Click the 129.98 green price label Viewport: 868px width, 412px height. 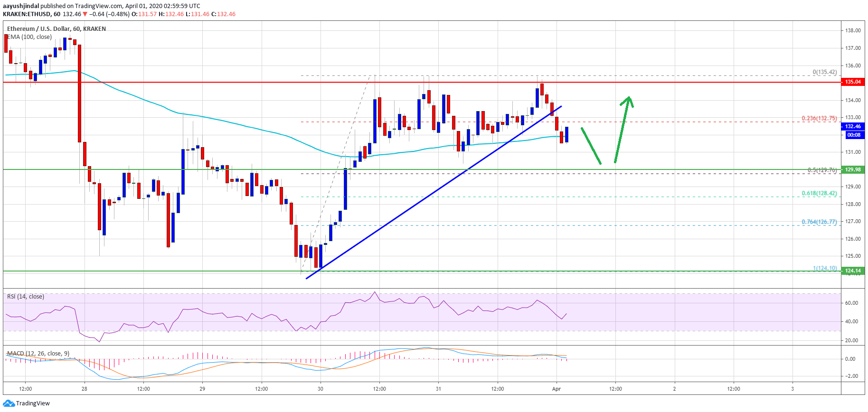[x=853, y=169]
